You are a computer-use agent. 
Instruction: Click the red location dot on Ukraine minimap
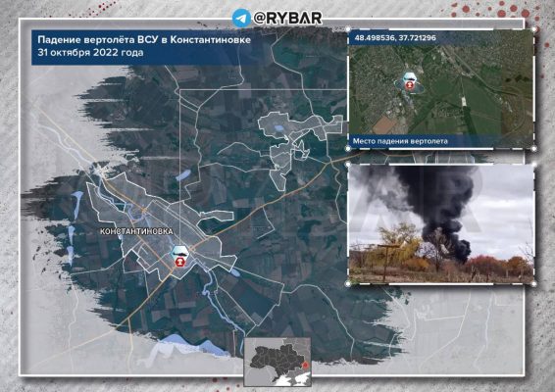pos(306,364)
